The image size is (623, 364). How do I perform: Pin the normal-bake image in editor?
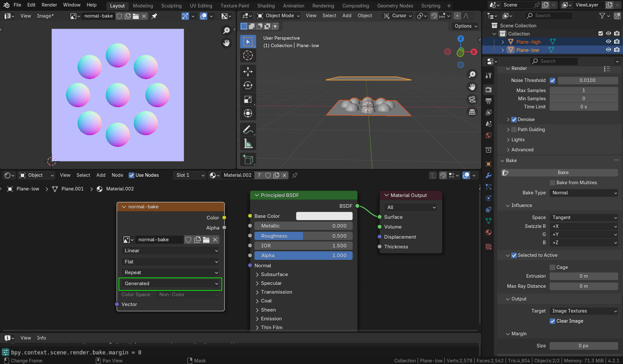click(x=154, y=16)
